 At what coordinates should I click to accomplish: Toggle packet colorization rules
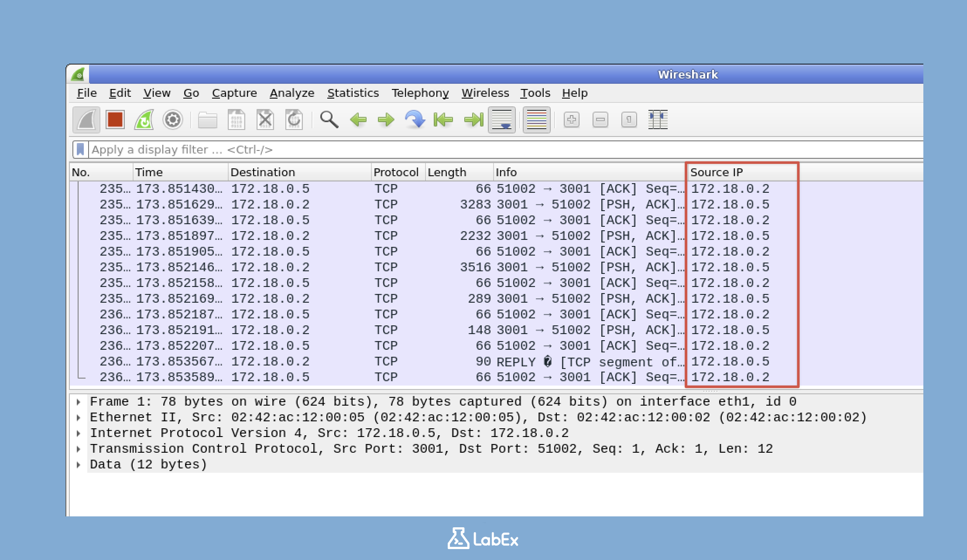[536, 120]
